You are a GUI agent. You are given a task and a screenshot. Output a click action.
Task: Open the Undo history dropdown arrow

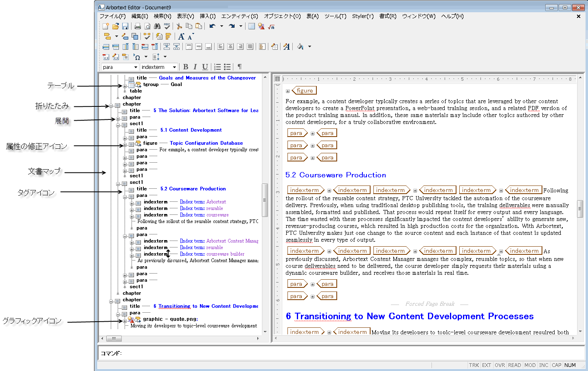pos(222,26)
